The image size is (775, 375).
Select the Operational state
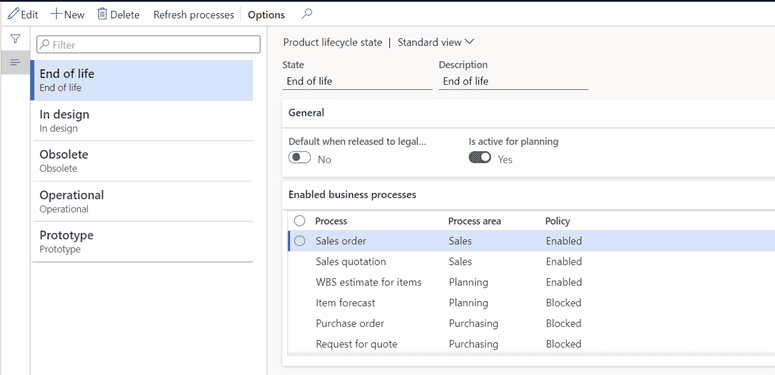(142, 202)
